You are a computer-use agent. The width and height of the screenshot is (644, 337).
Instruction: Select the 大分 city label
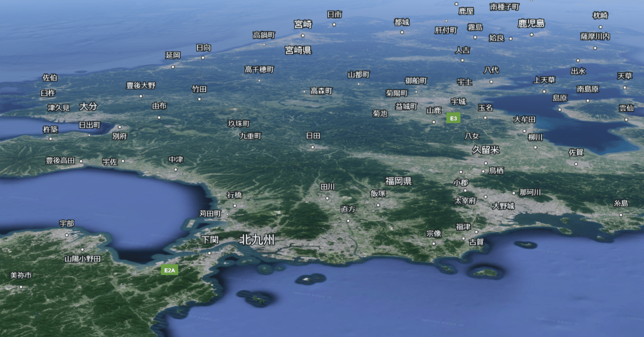pyautogui.click(x=88, y=106)
